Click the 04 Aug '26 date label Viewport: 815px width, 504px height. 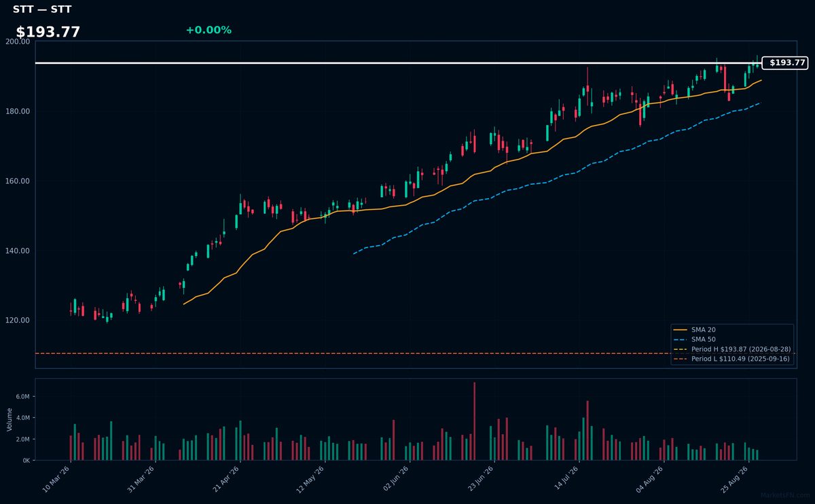650,480
